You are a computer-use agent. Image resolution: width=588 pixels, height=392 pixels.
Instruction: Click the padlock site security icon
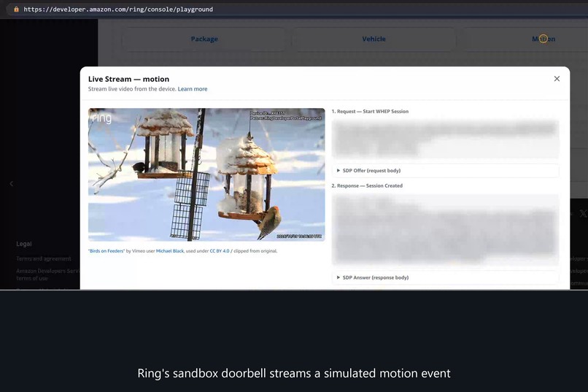point(16,9)
